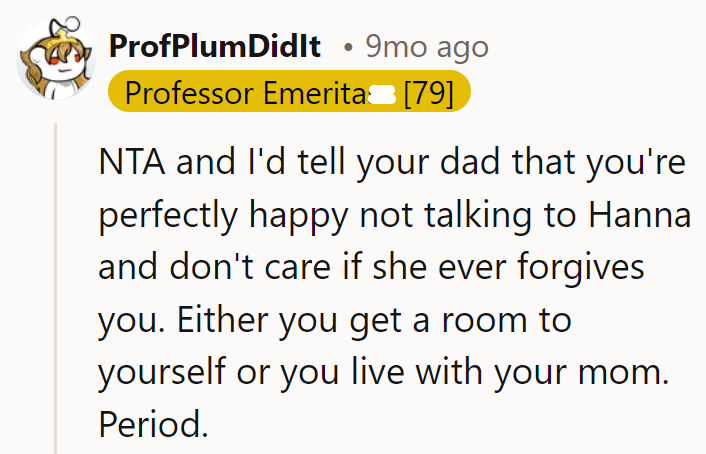Collapse the comment using the thread line
706x454 pixels.
[55, 288]
